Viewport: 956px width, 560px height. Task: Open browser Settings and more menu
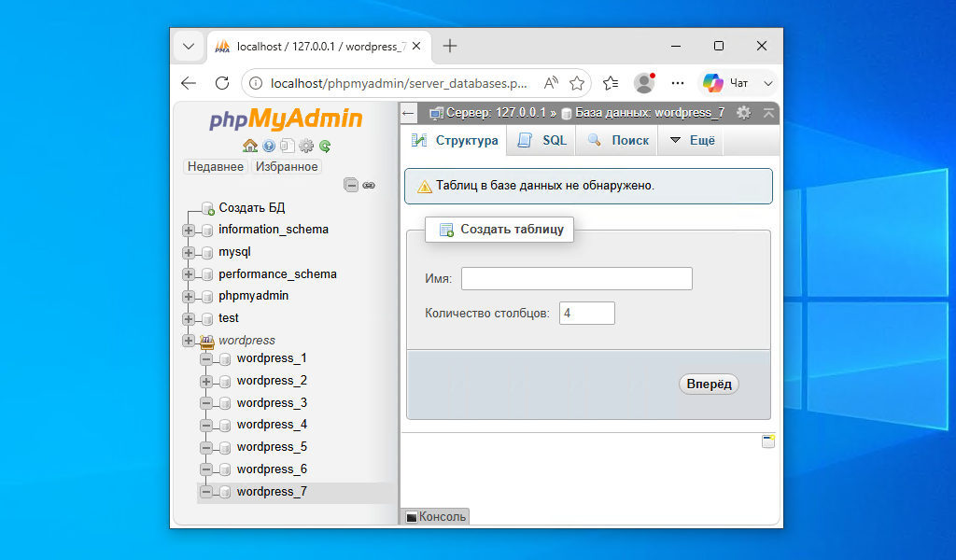point(678,83)
